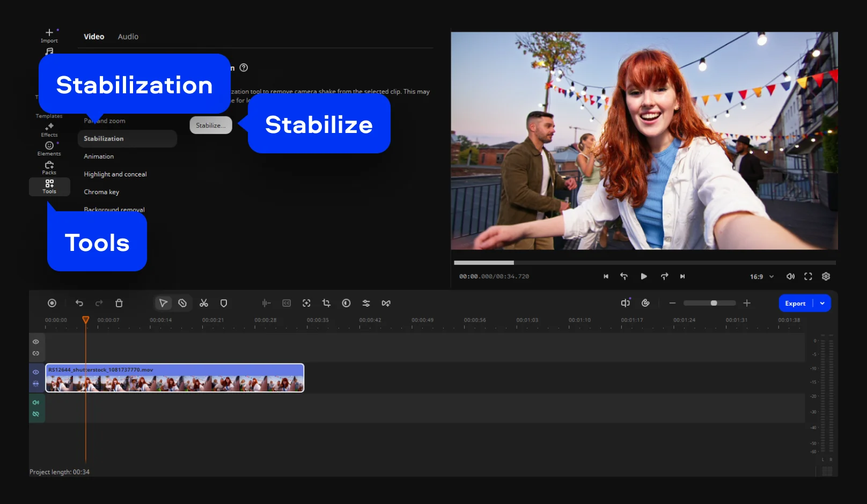867x504 pixels.
Task: Toggle the timeline audio snapping icon
Action: [x=626, y=303]
